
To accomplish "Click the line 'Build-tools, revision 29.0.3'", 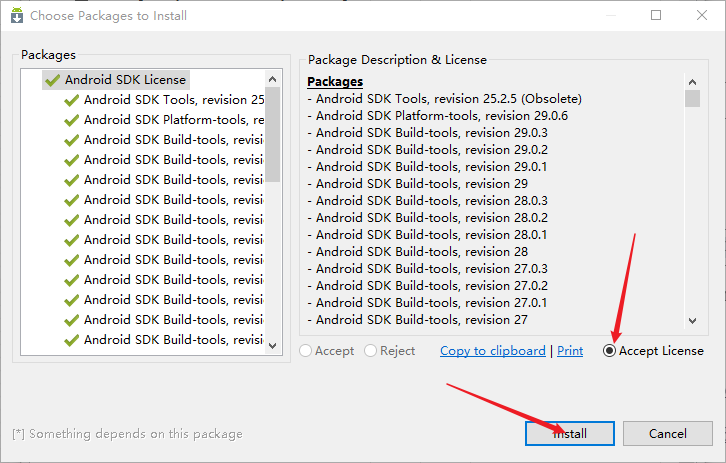I will (x=427, y=133).
